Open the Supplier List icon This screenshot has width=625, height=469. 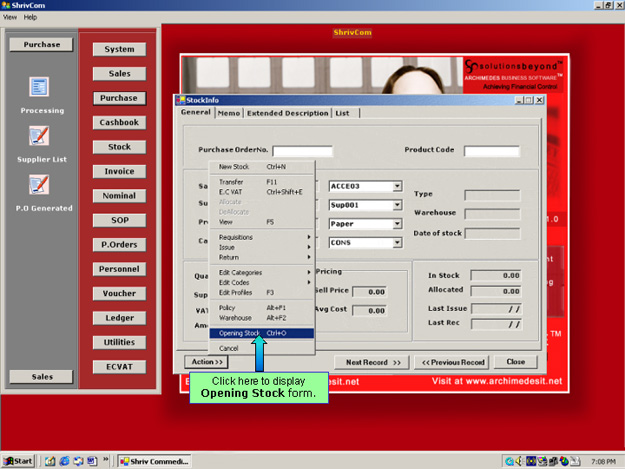click(x=40, y=136)
